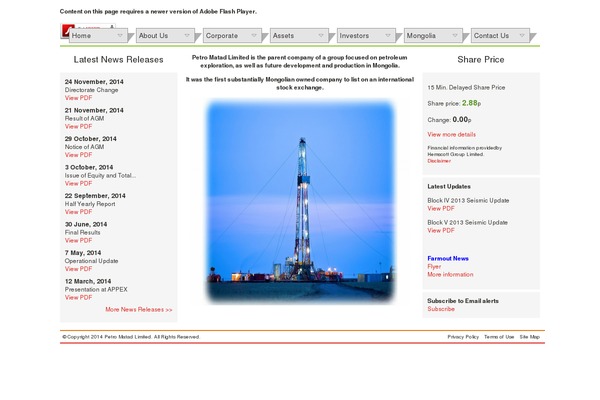The height and width of the screenshot is (400, 600).
Task: Open the Mongolia menu
Action: coord(433,36)
